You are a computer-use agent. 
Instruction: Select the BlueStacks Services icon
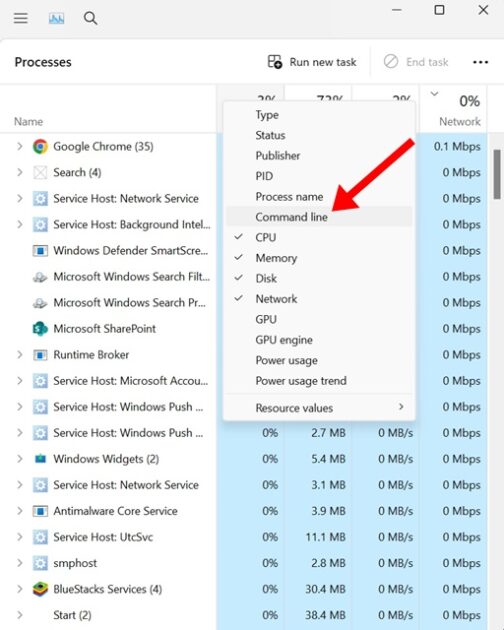pos(40,589)
